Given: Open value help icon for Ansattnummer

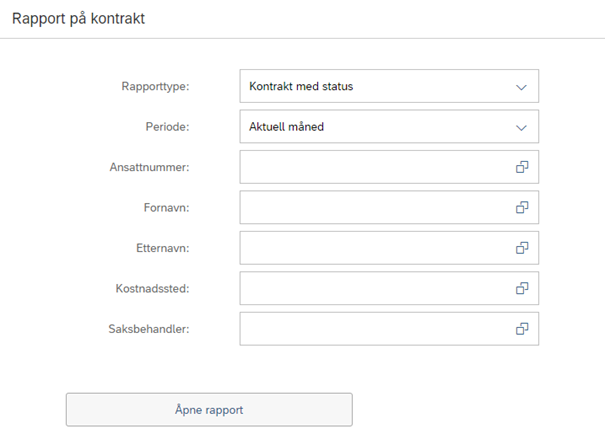Looking at the screenshot, I should [x=522, y=167].
